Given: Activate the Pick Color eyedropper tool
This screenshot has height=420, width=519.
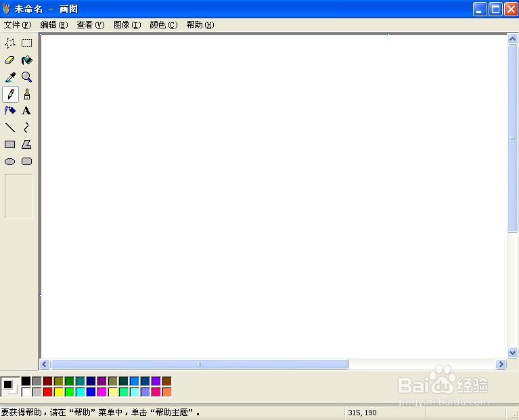Looking at the screenshot, I should (x=10, y=77).
